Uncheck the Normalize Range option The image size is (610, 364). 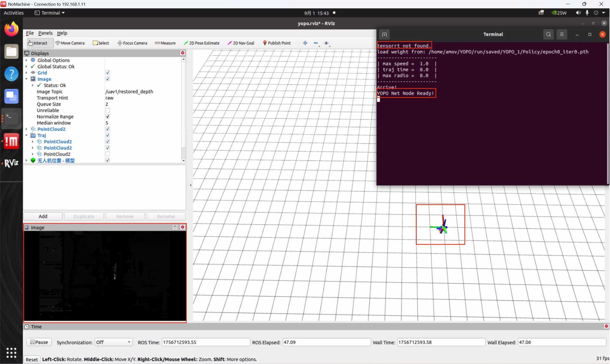click(x=108, y=117)
